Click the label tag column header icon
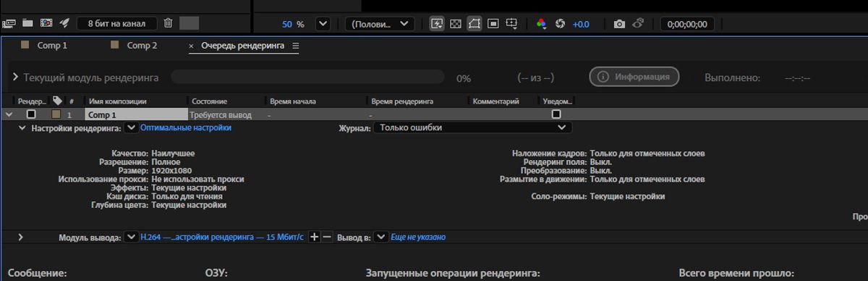 coord(58,101)
